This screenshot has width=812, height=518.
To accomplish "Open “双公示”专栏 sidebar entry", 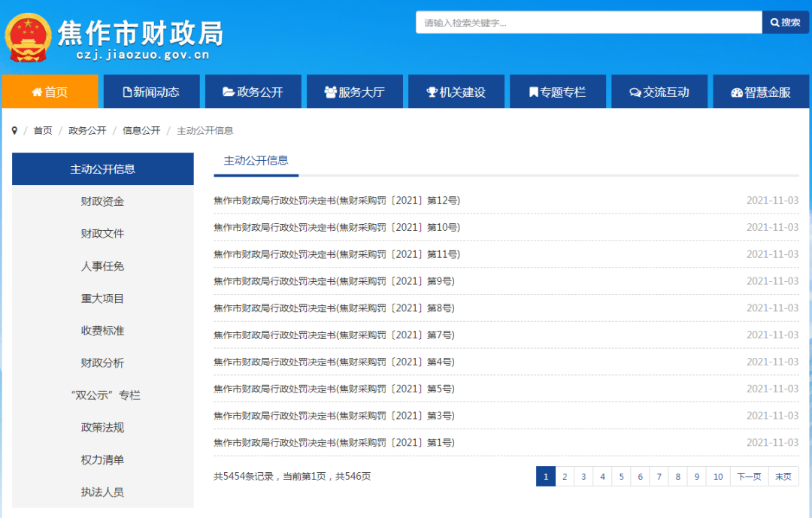I will (x=102, y=395).
